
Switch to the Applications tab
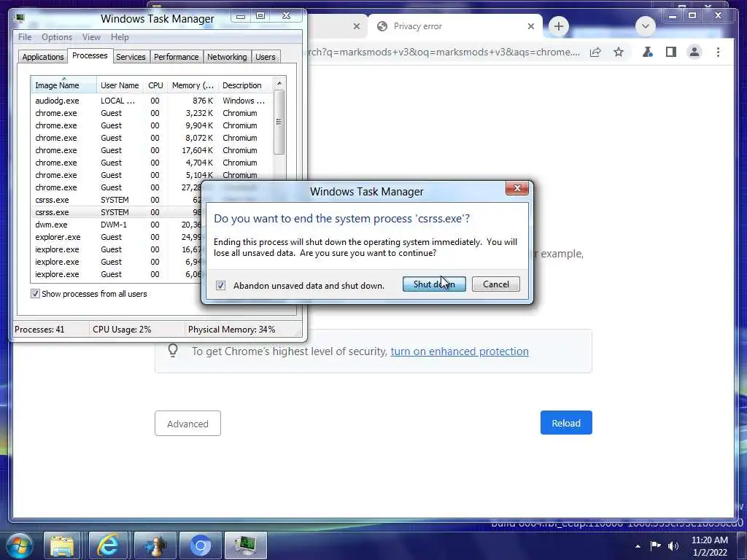(43, 57)
